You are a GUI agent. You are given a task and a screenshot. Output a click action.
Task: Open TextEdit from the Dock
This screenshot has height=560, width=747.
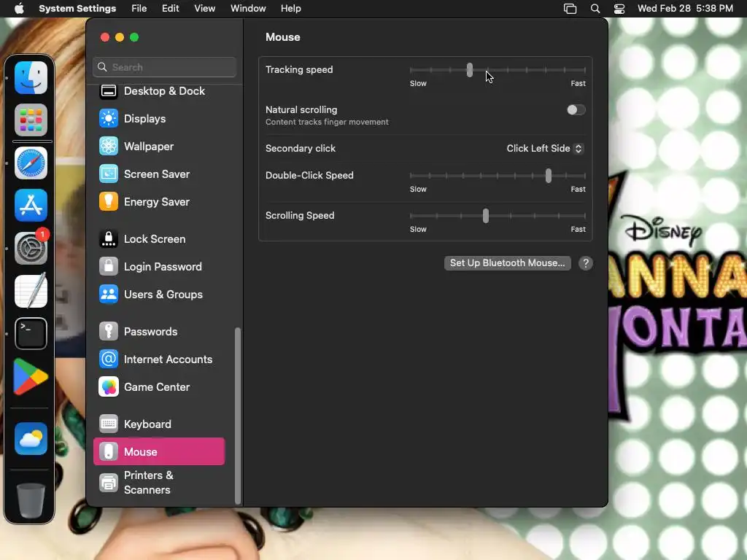point(31,290)
